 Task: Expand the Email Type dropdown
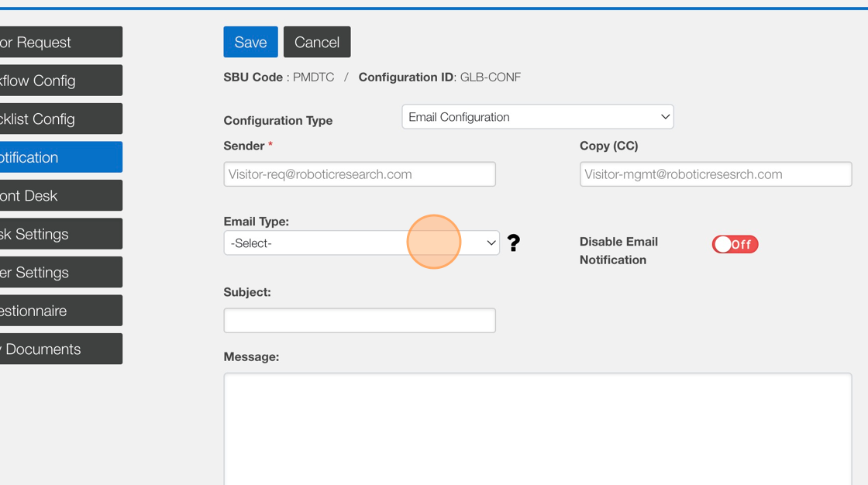[361, 243]
